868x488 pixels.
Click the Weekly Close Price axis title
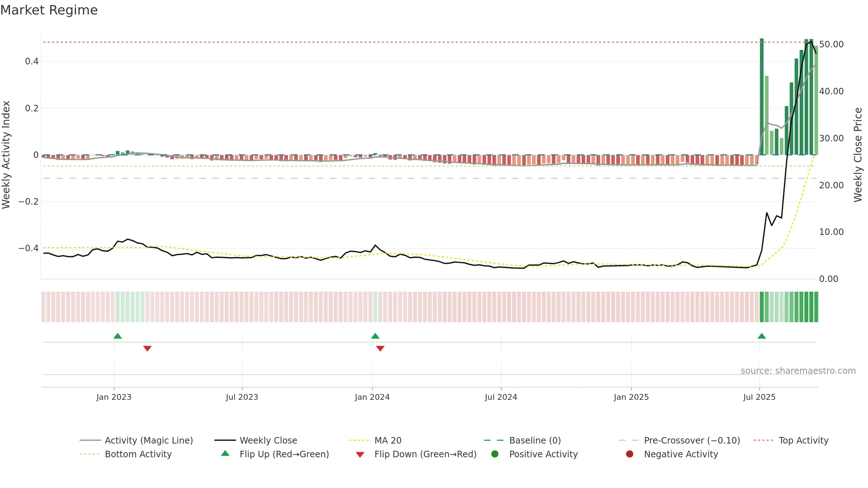coord(858,155)
